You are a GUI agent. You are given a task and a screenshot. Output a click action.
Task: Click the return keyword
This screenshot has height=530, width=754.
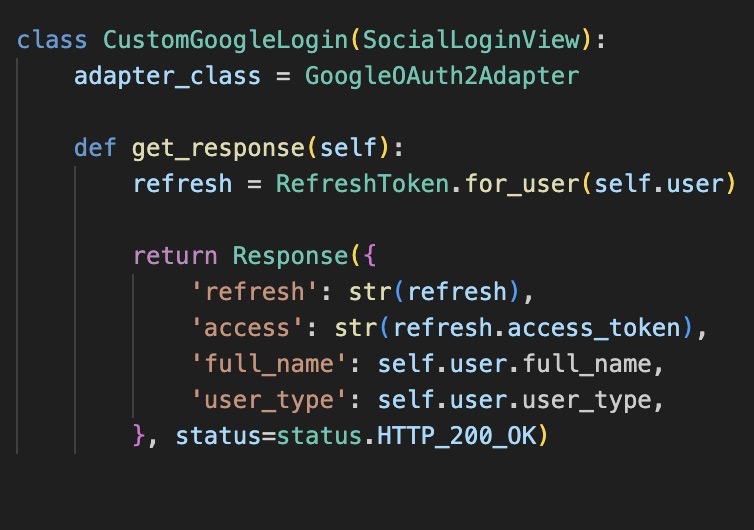click(x=174, y=257)
